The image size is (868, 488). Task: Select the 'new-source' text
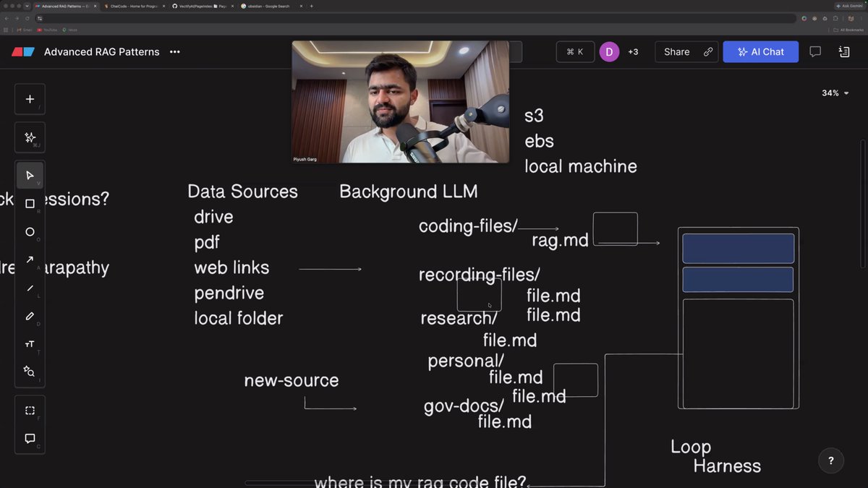291,380
